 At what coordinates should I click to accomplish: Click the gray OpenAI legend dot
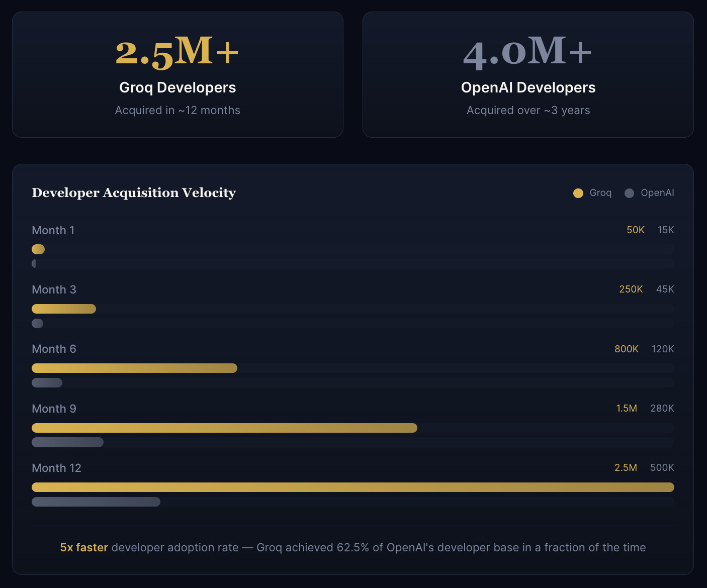tap(629, 193)
